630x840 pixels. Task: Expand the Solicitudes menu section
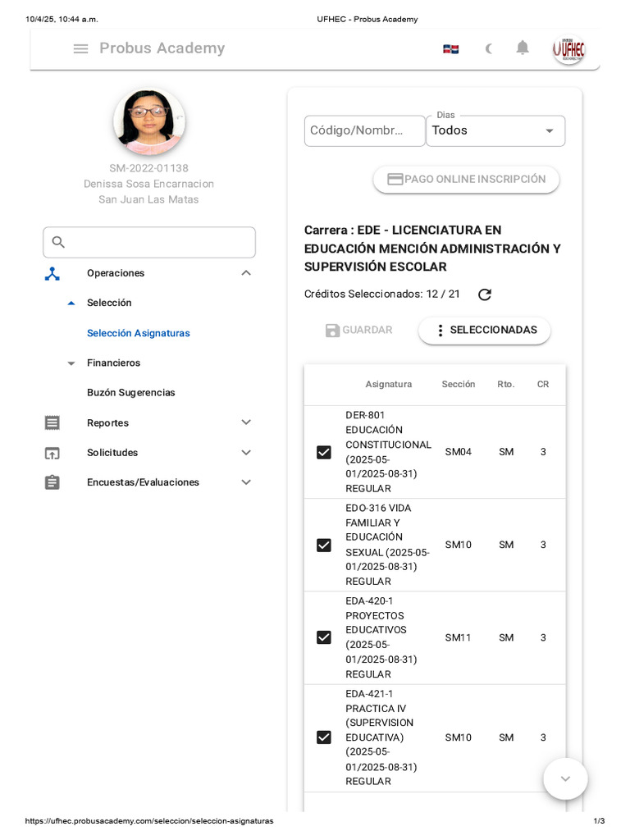(x=245, y=453)
